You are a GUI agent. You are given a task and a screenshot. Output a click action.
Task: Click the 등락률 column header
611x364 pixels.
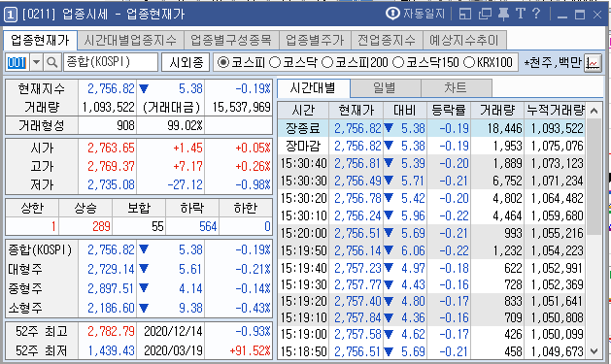point(449,111)
